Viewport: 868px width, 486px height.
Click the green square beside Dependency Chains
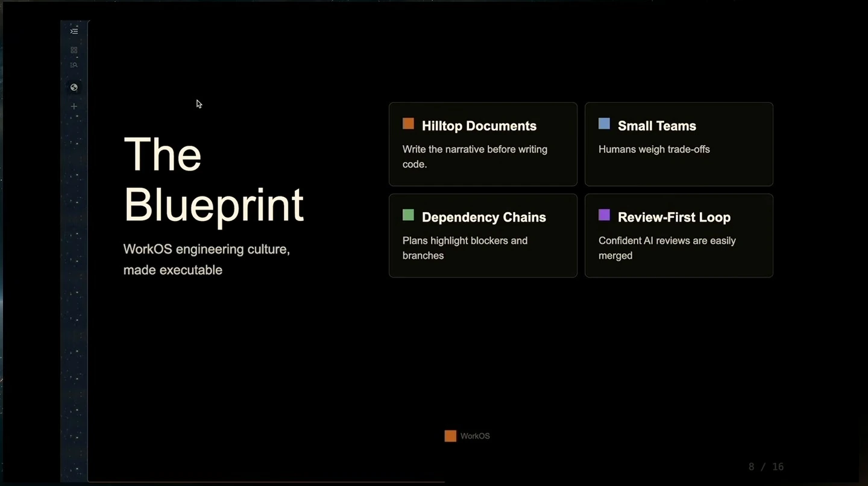(408, 215)
